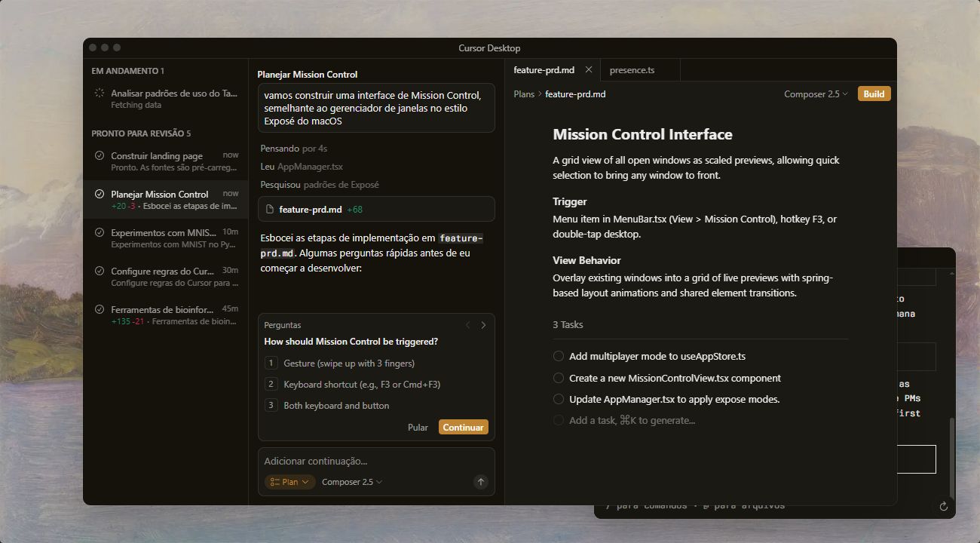Close the feature-prd.md tab
Screen dimensions: 980x543
pos(589,69)
